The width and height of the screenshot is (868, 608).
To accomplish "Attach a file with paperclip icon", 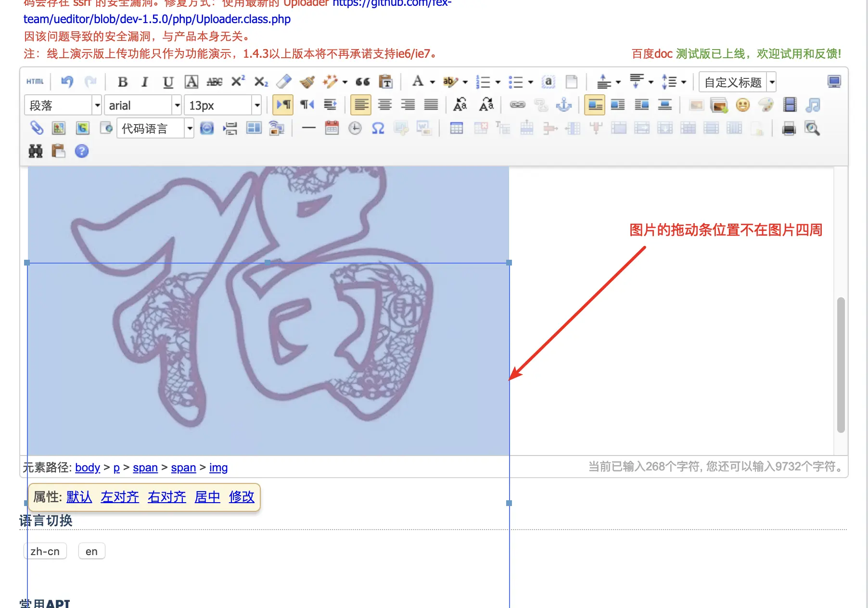I will pos(36,128).
